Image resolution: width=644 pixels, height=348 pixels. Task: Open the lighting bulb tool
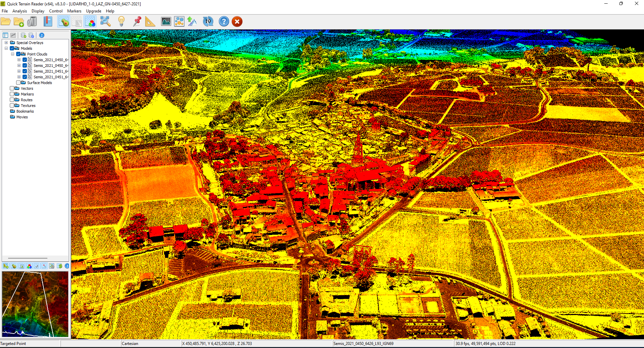tap(122, 21)
